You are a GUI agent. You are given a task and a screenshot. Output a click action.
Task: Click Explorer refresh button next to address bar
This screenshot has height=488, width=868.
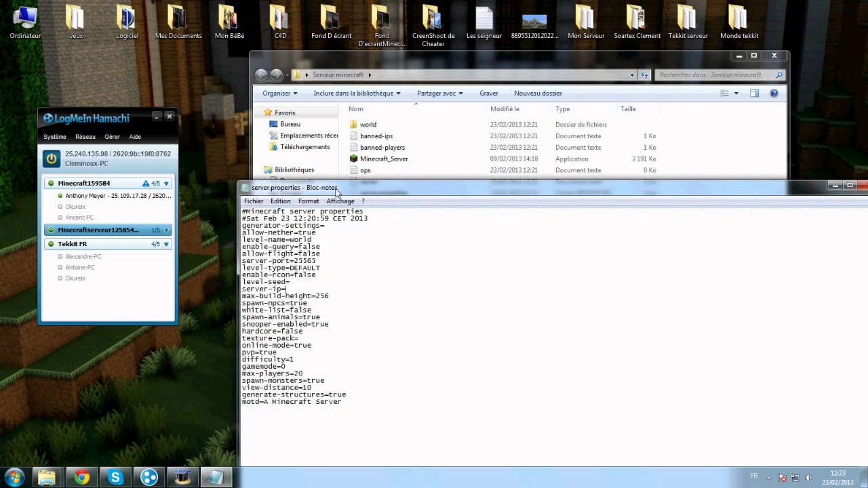645,75
